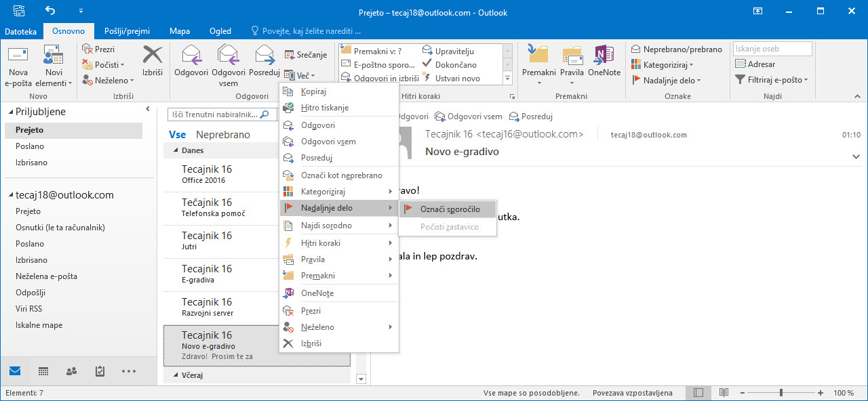Screen dimensions: 868x401
Task: Create a new email with Nova e-pošta
Action: (18, 67)
